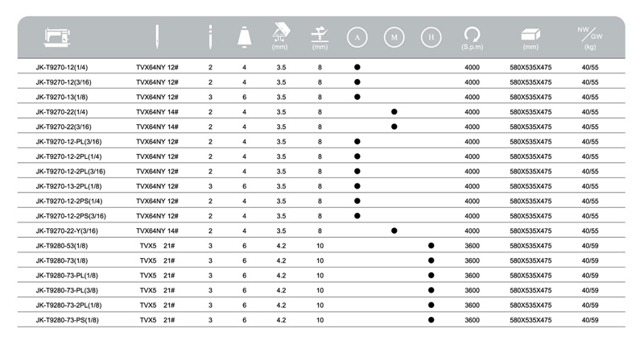Click the H column dot for JK-T9280-53(1/8)

(431, 245)
